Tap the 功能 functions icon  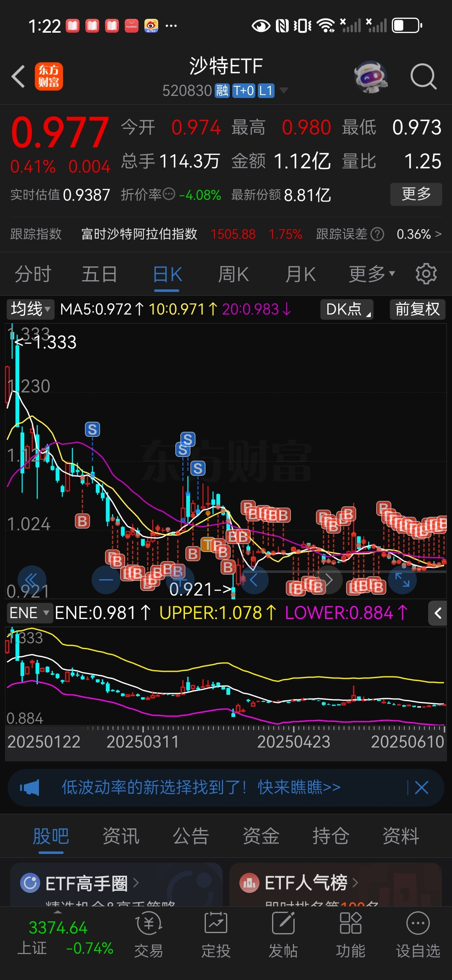pos(351,923)
